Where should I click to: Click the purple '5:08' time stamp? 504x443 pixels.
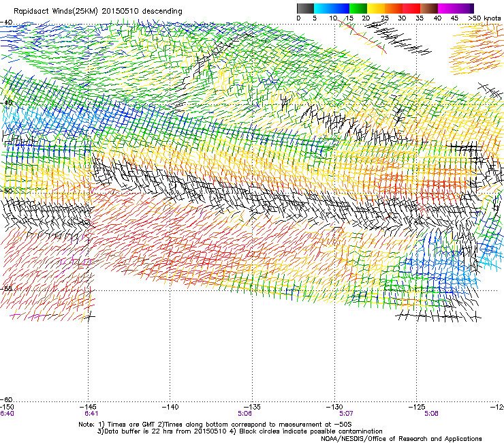click(x=431, y=414)
